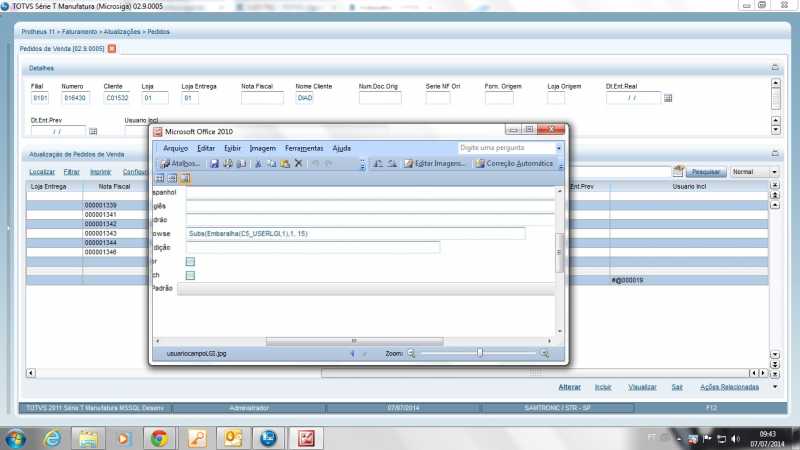
Task: Close the Pedidos de Venda tab
Action: [x=112, y=48]
